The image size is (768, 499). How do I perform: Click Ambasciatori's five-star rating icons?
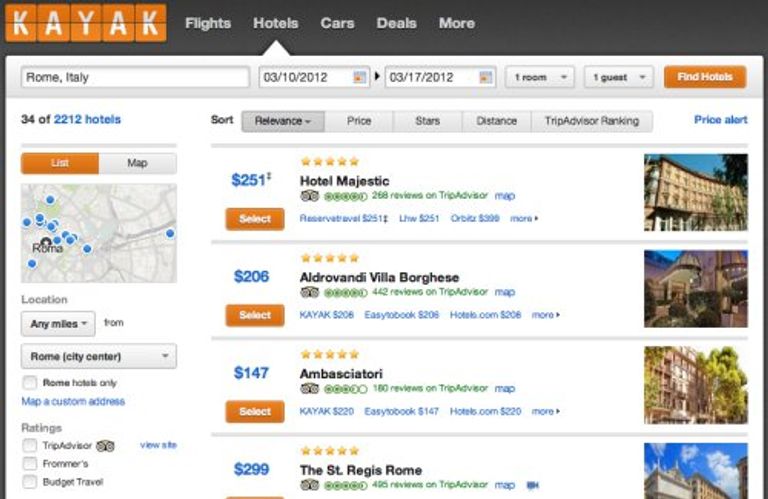click(330, 354)
